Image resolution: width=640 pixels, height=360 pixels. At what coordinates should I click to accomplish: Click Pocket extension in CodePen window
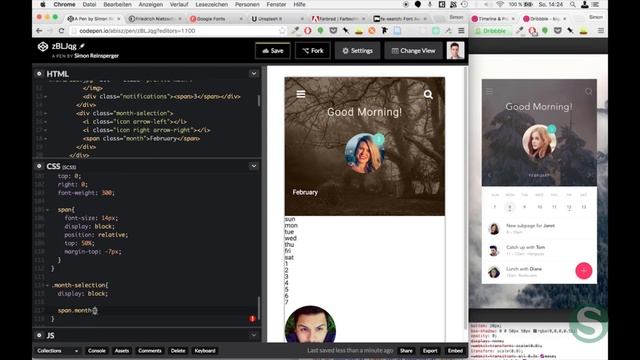pos(333,31)
